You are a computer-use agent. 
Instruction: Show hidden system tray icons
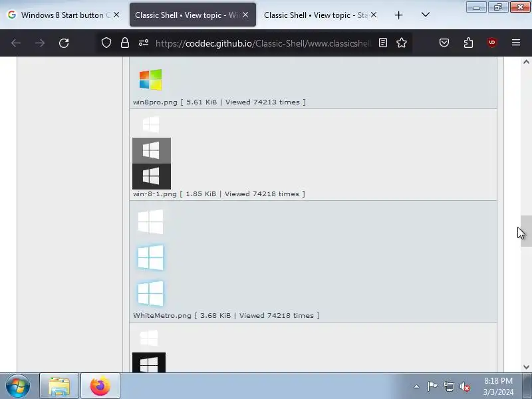(x=417, y=386)
